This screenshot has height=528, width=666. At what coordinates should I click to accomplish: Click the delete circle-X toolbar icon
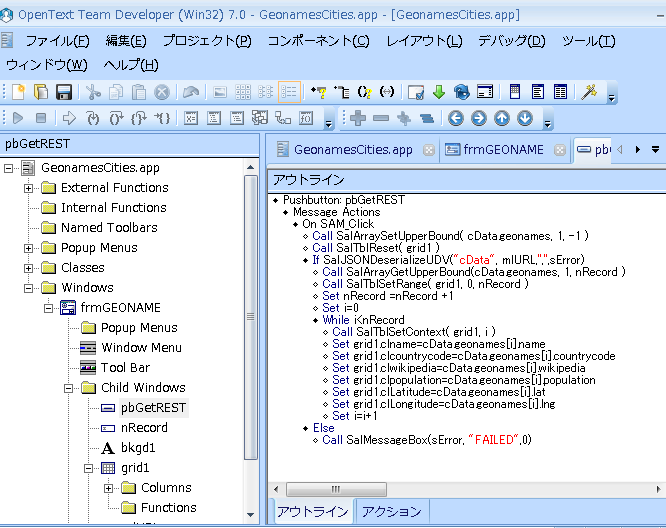[x=162, y=92]
